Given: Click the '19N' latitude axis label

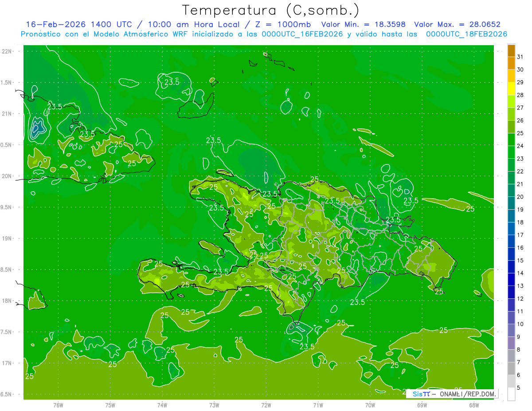Looking at the screenshot, I should click(7, 239).
